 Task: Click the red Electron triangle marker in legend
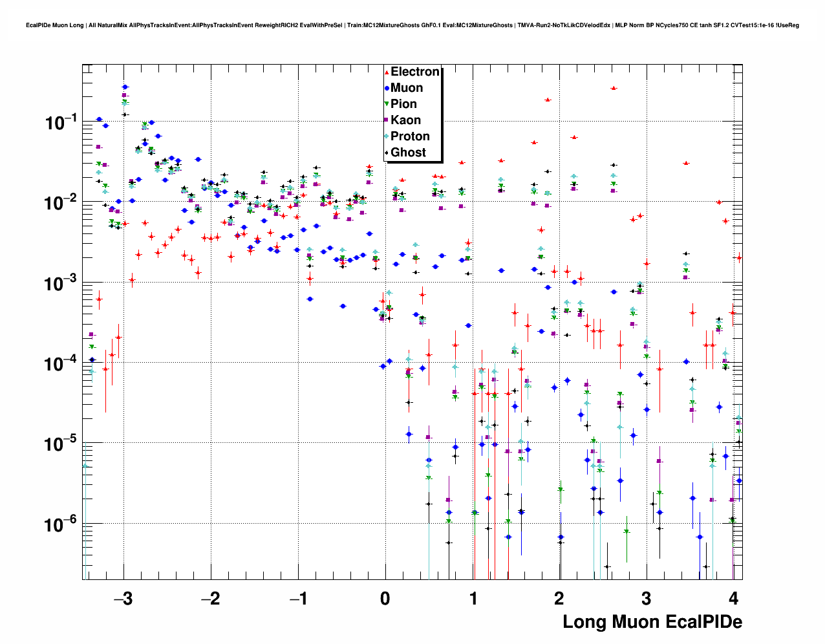[387, 72]
